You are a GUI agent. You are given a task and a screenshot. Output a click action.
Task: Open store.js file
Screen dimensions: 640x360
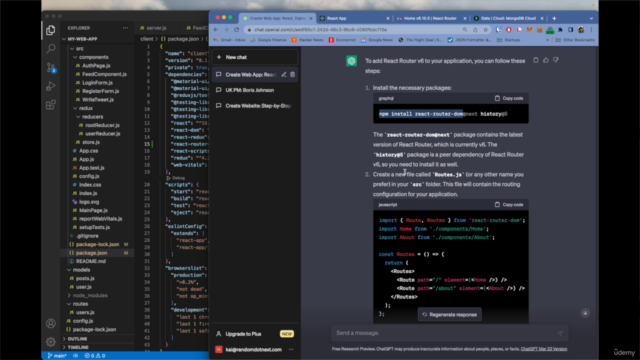(91, 142)
